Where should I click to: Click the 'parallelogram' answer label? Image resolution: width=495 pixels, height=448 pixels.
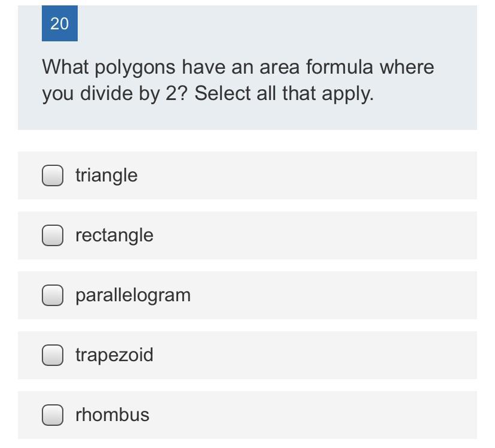coord(132,295)
